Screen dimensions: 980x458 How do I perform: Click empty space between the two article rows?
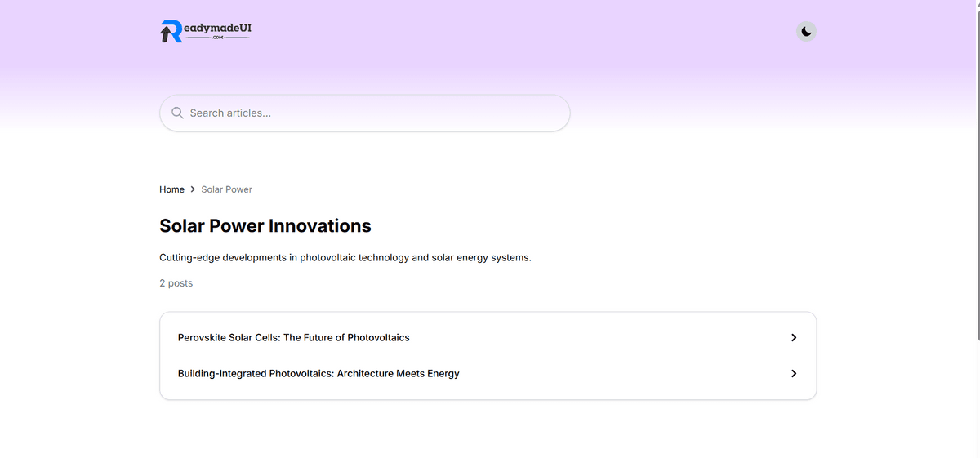click(x=488, y=355)
